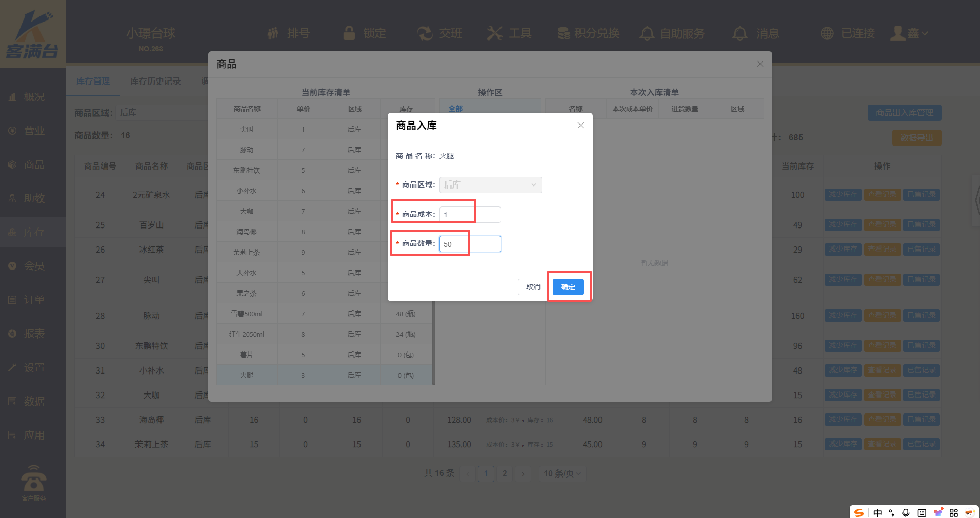Click the 客户服务 telephone icon

coord(33,479)
